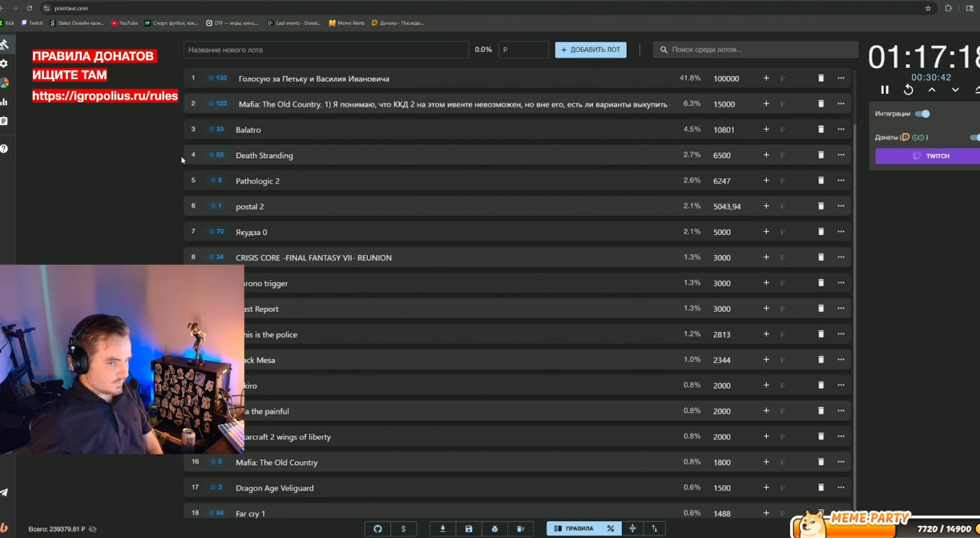The image size is (980, 538).
Task: Reset the timer with circular arrow icon
Action: (908, 90)
